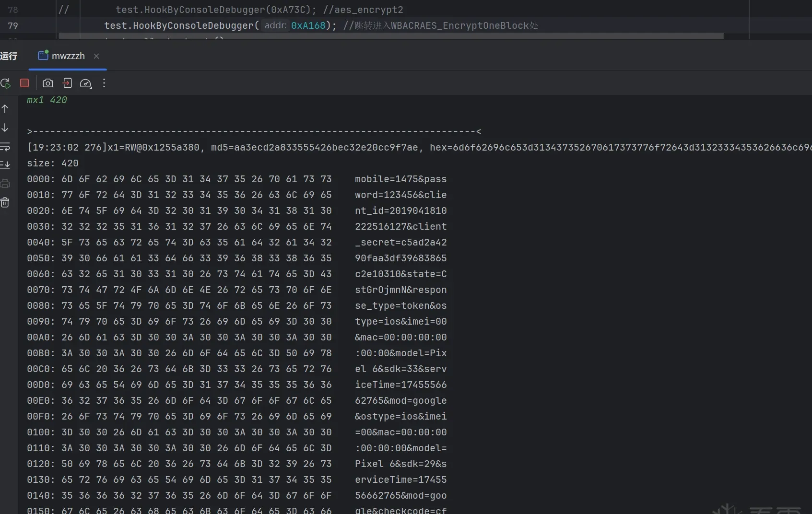Click the WBACRAES_EncryptOneBlock comment
The image size is (812, 514).
(441, 25)
